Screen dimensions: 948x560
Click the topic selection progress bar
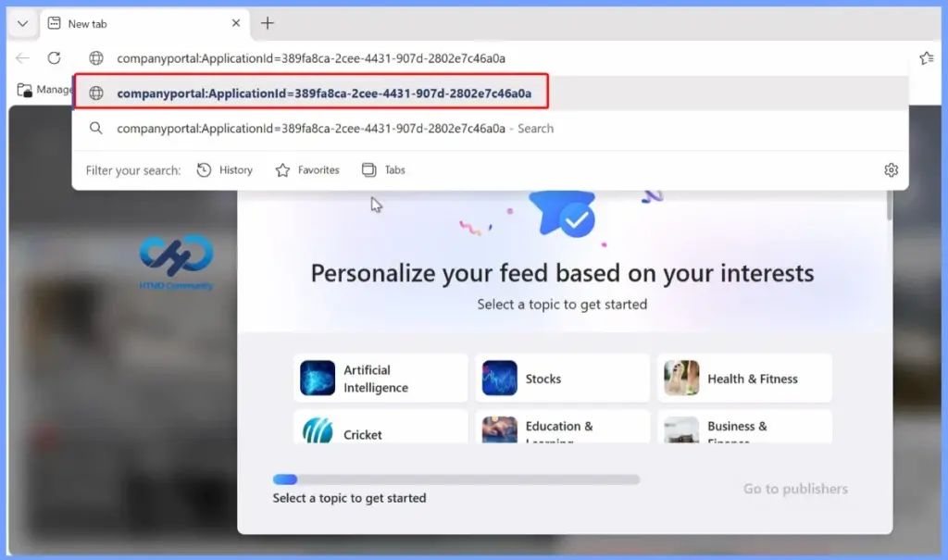tap(455, 479)
